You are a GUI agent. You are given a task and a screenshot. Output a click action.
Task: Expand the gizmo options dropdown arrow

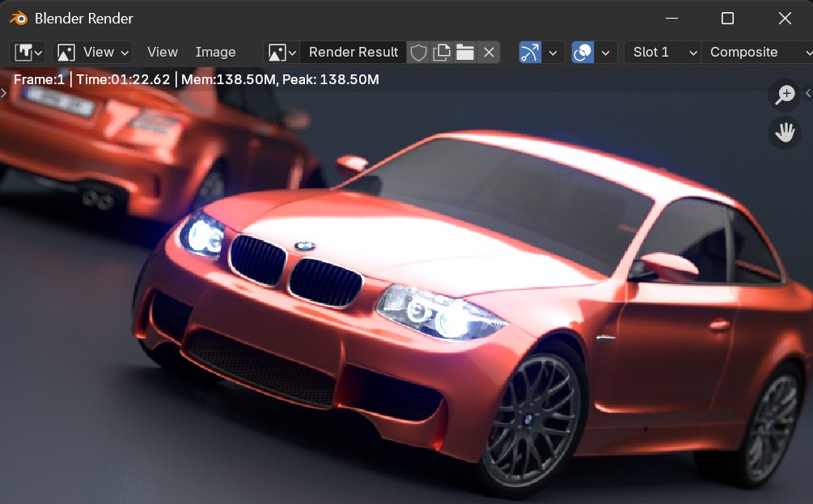(x=553, y=53)
